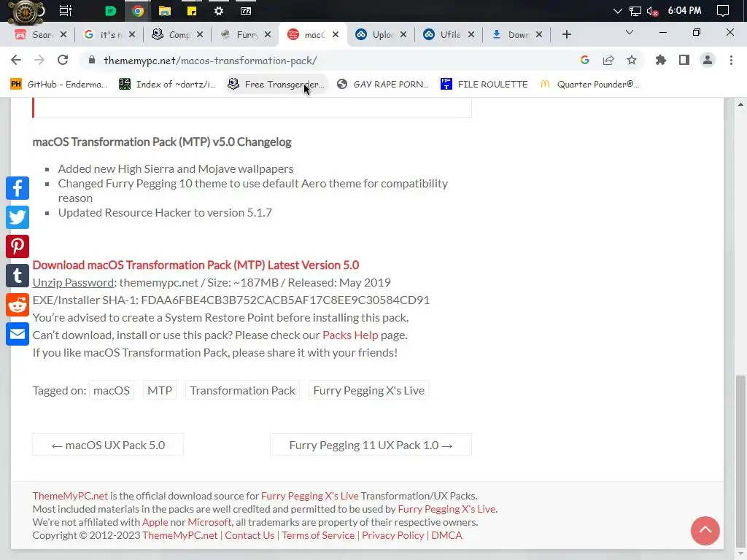The height and width of the screenshot is (560, 747).
Task: Reload the current page
Action: click(x=63, y=60)
